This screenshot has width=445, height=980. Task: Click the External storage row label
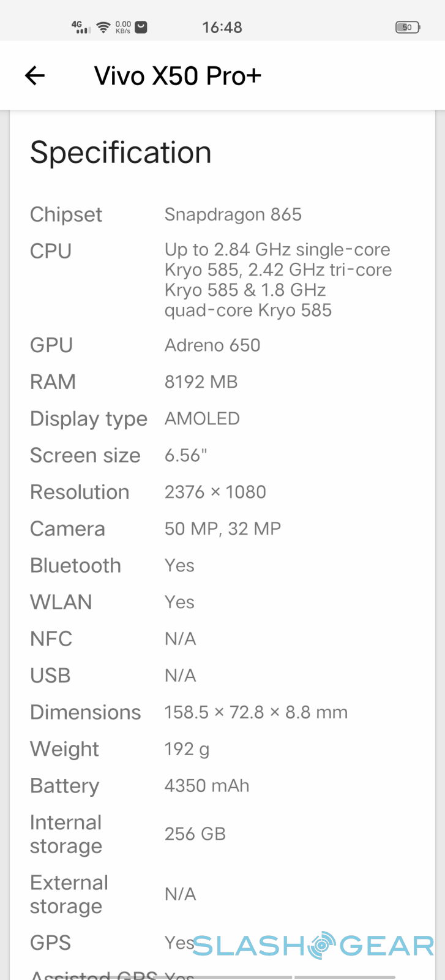69,894
